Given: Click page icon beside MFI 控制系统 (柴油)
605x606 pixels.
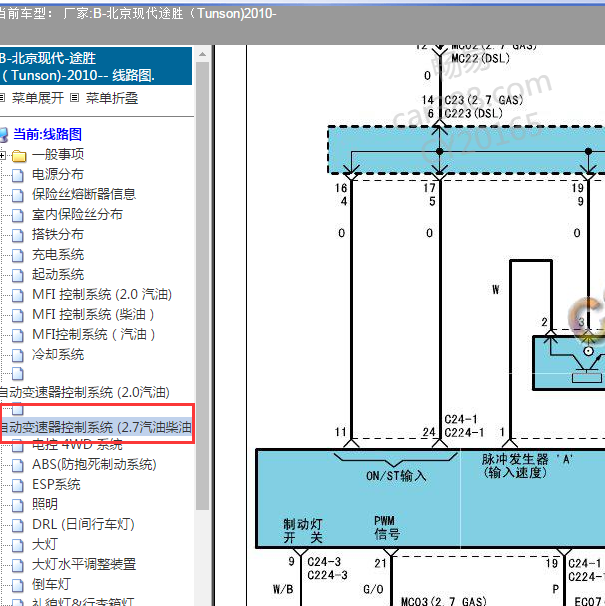Looking at the screenshot, I should tap(18, 316).
